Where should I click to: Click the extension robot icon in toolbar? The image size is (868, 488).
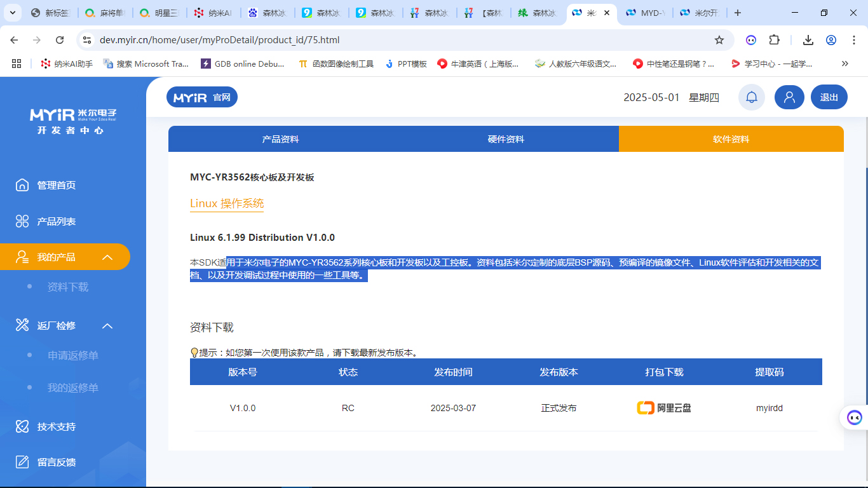[x=751, y=40]
